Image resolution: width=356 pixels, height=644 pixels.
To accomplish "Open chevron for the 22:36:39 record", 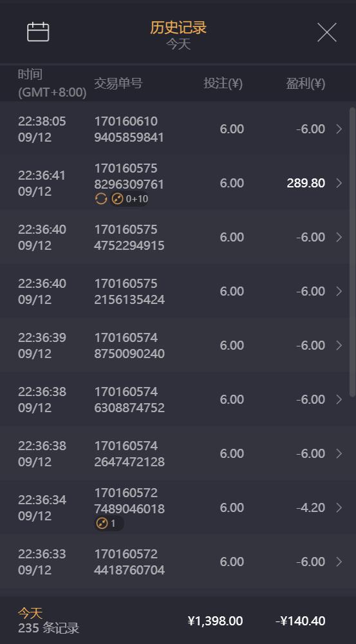I will tap(339, 345).
